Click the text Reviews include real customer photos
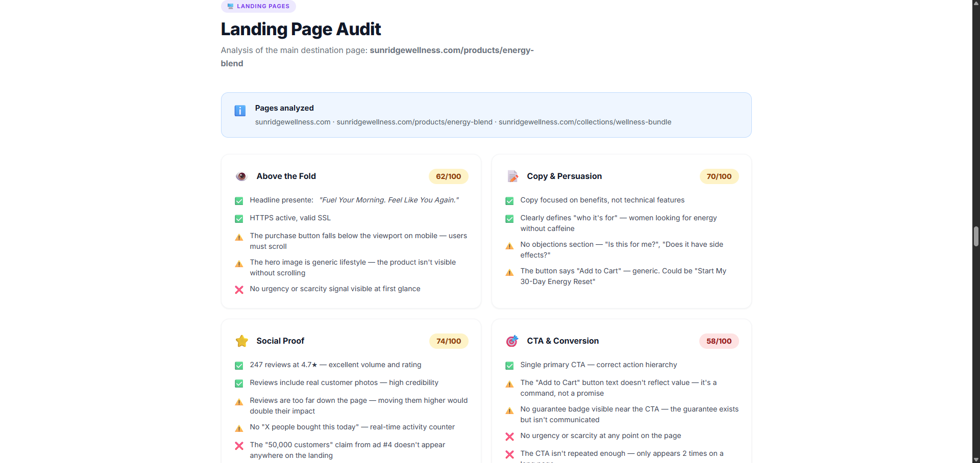 coord(314,383)
